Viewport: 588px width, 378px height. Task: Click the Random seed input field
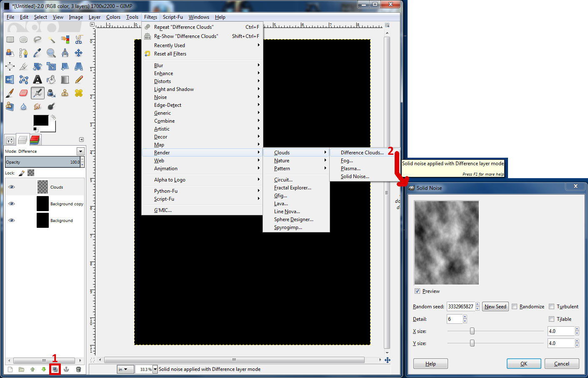point(460,307)
